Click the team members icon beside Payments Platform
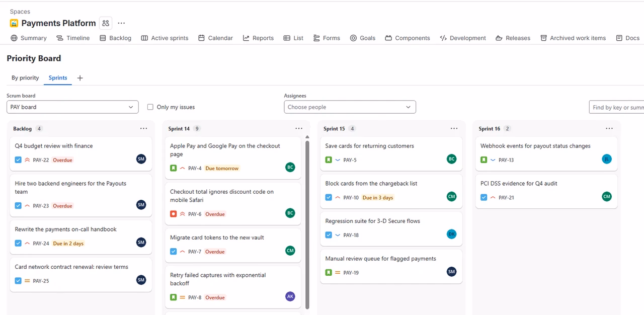Image resolution: width=644 pixels, height=315 pixels. click(105, 23)
